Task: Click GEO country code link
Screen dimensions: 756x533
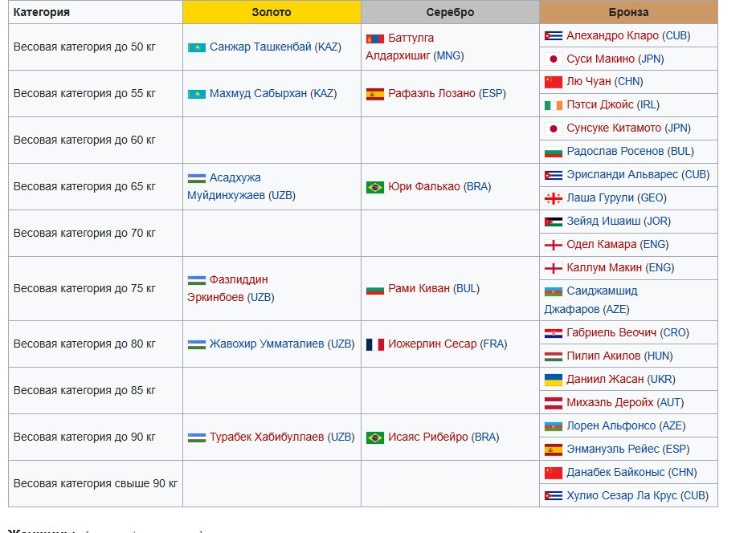Action: [x=652, y=197]
